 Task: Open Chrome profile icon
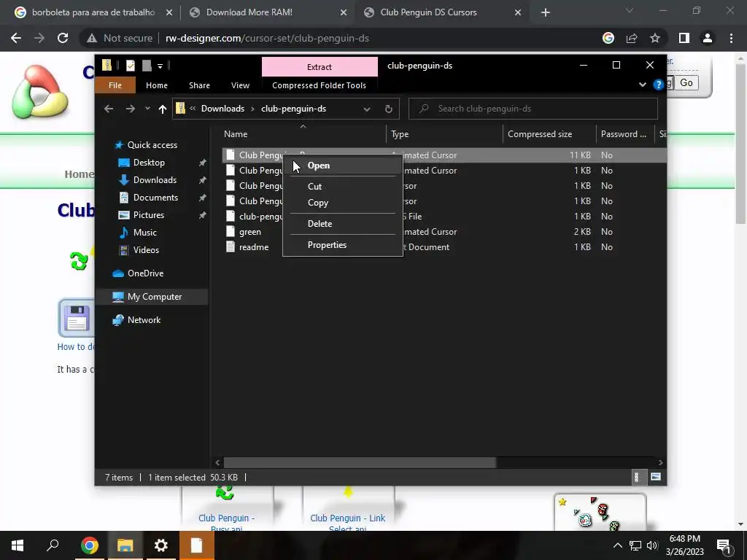click(708, 38)
